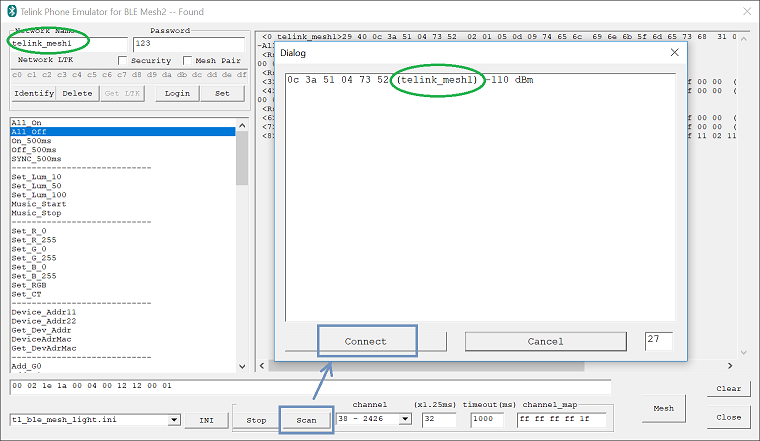Select On_500ms command
760x441 pixels.
pyautogui.click(x=123, y=141)
